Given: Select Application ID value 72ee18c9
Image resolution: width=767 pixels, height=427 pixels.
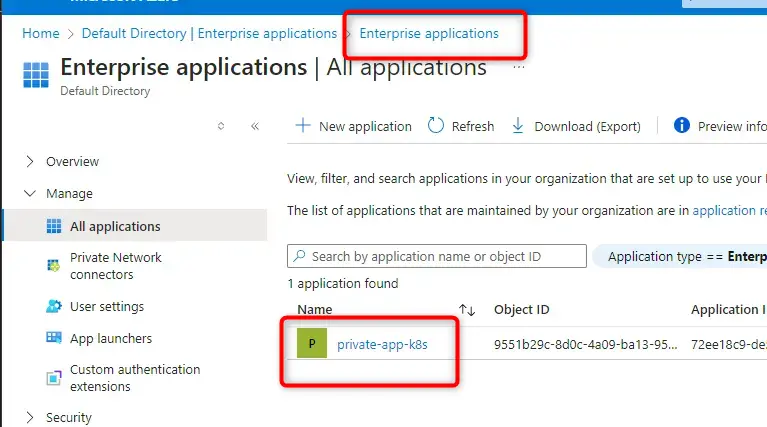Looking at the screenshot, I should 728,344.
